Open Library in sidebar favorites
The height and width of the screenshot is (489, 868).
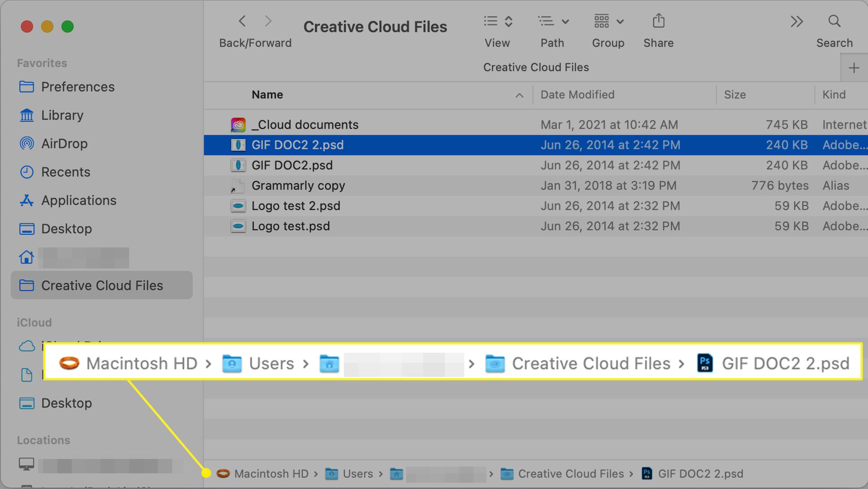(x=62, y=115)
